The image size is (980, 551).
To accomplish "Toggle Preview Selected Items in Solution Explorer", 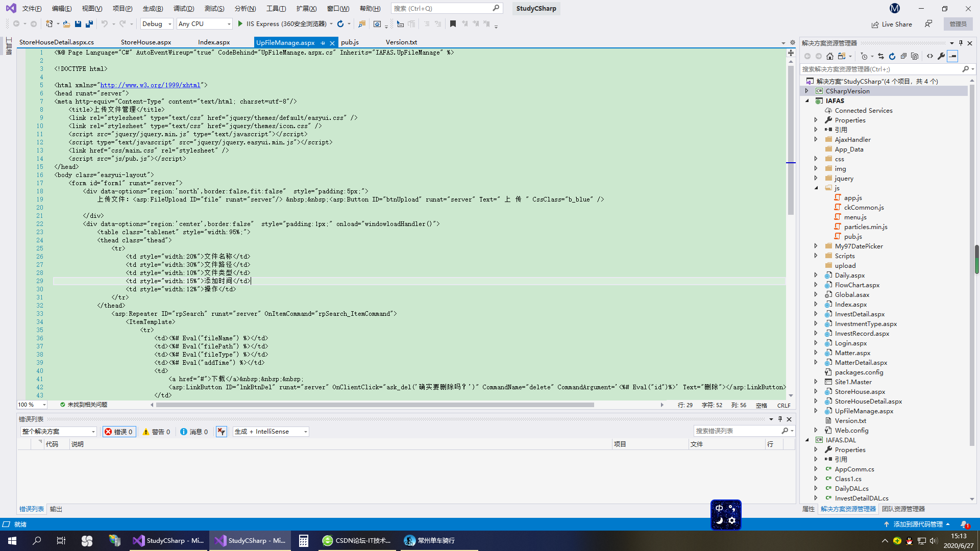I will pyautogui.click(x=952, y=56).
